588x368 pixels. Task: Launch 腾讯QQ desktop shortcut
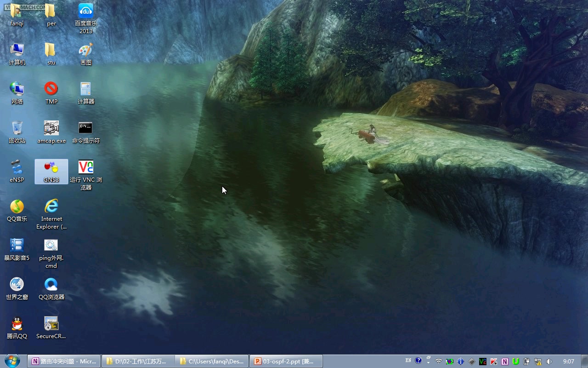click(17, 328)
